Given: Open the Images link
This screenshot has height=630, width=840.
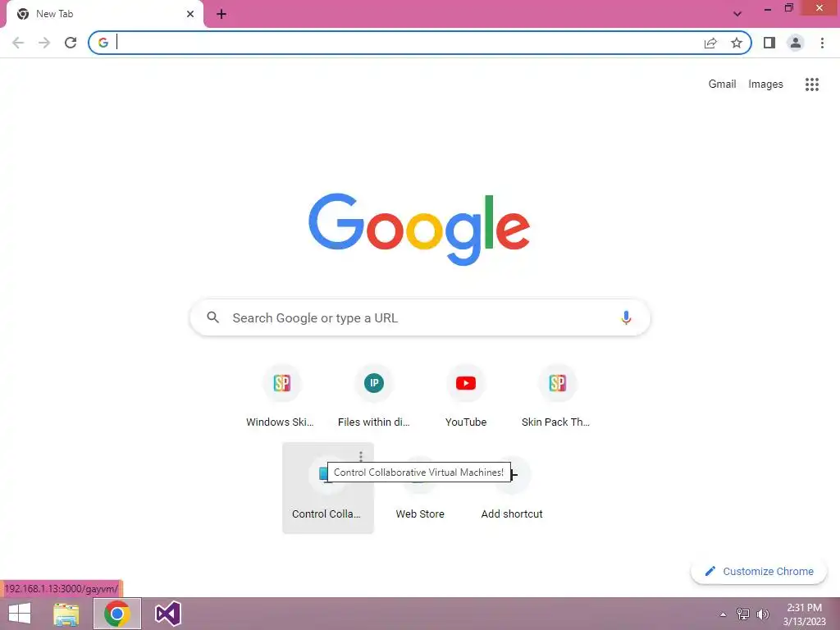Looking at the screenshot, I should click(x=765, y=84).
